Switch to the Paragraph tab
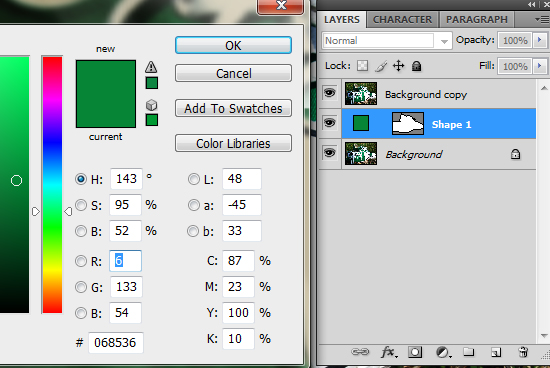 [x=477, y=20]
